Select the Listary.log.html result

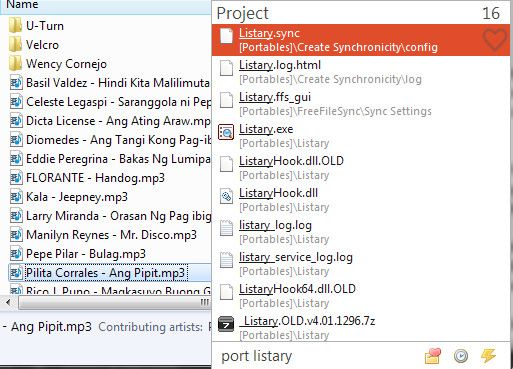tap(361, 72)
